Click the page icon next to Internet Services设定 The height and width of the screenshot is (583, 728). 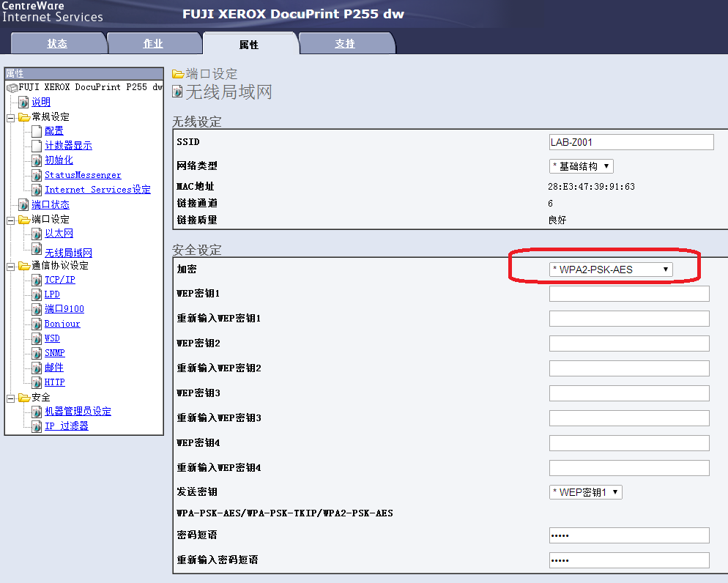click(x=37, y=190)
